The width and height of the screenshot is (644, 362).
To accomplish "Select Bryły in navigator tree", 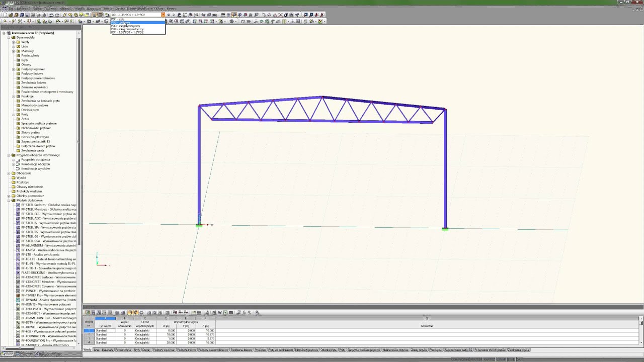I will pos(25,60).
